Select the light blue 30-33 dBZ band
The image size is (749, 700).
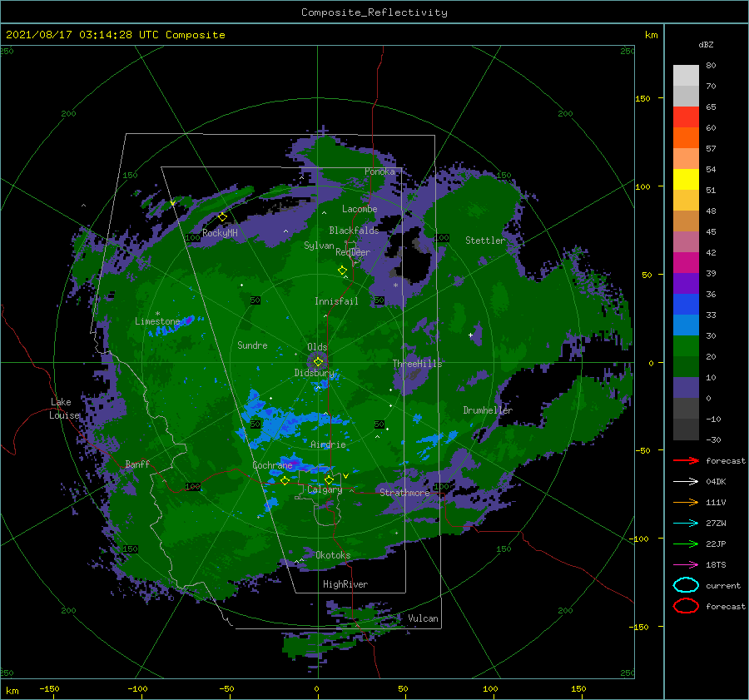click(x=686, y=325)
